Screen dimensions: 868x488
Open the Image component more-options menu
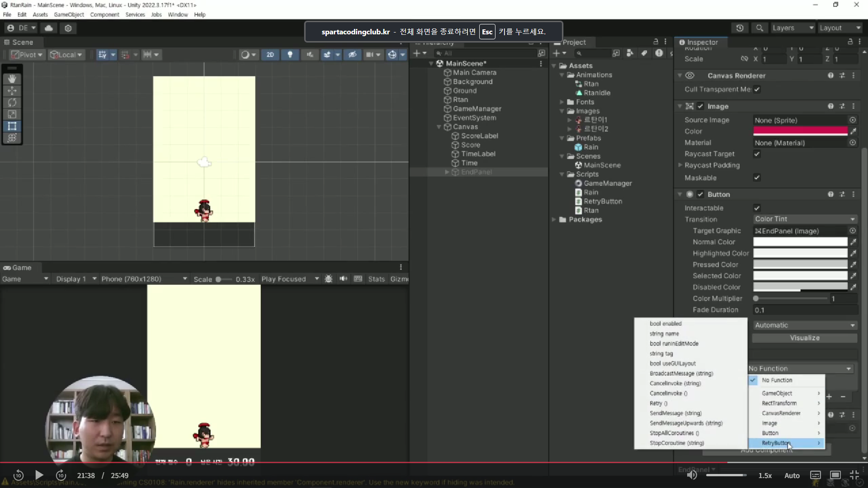coord(854,106)
